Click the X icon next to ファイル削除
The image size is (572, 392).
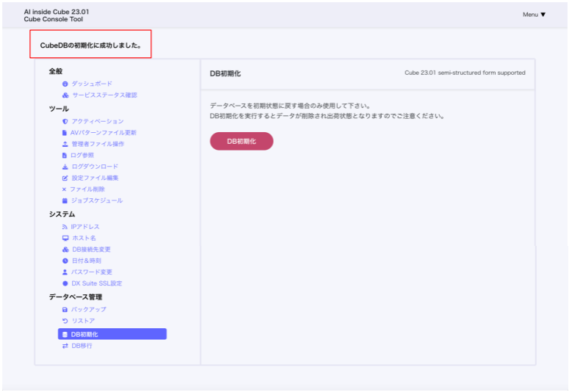click(65, 189)
